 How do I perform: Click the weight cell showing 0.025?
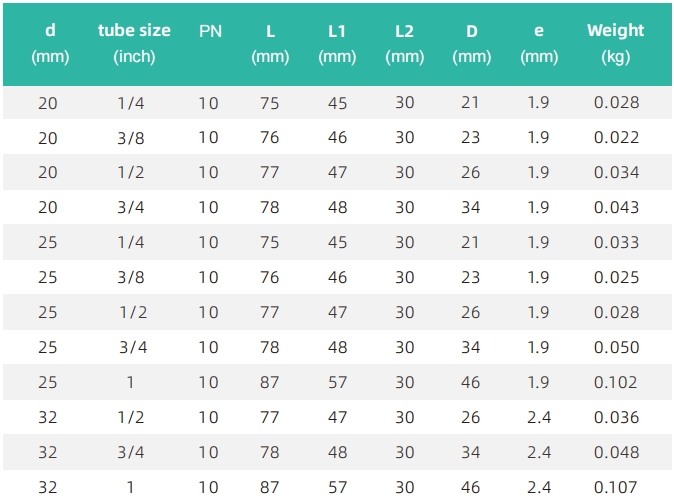pyautogui.click(x=616, y=277)
